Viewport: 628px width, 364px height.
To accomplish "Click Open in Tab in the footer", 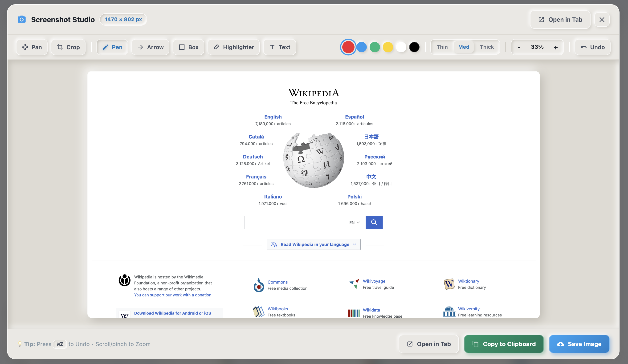I will (429, 344).
